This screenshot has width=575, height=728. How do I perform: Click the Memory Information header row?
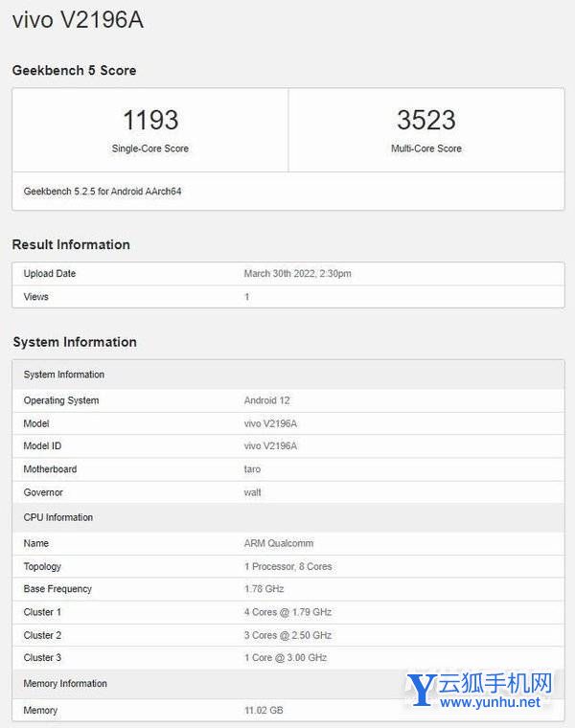pos(287,683)
